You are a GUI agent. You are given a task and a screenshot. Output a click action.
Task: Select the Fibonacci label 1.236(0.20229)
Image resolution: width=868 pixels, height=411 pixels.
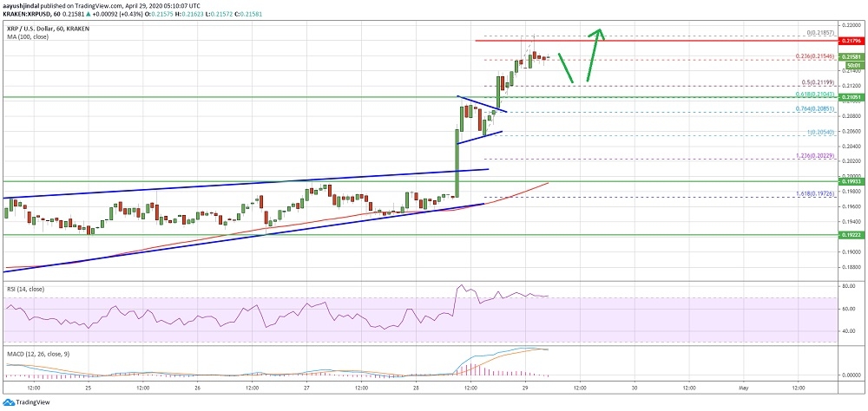(x=815, y=155)
